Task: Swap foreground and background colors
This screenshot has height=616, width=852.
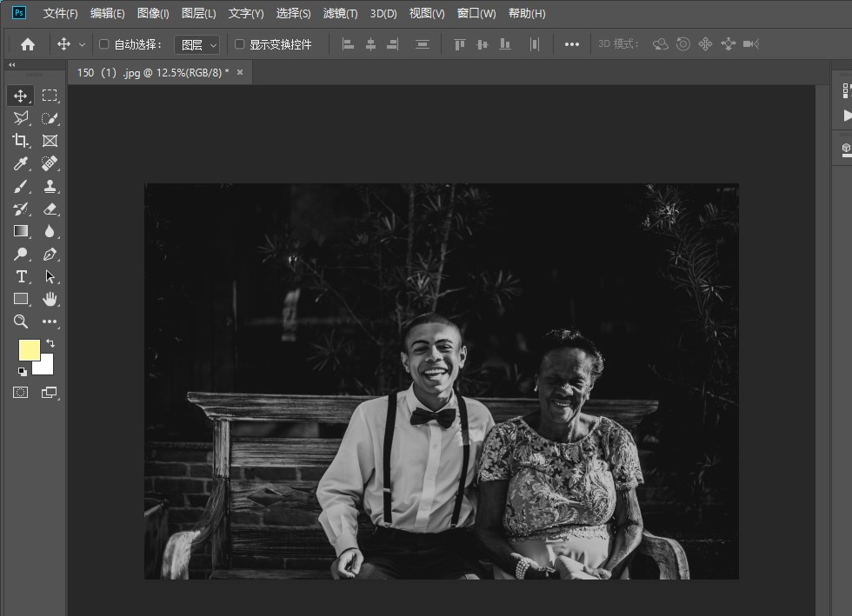Action: pos(50,344)
